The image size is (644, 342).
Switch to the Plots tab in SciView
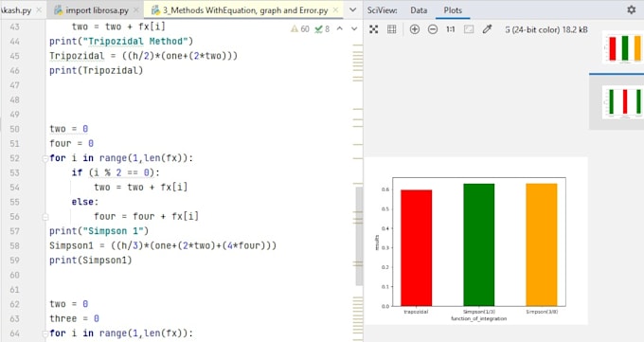pos(453,10)
